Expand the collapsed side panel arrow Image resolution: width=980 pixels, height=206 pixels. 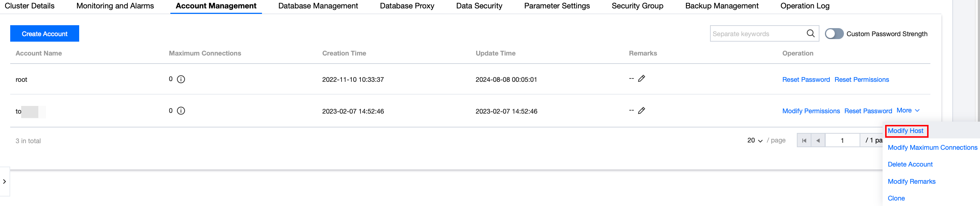5,182
